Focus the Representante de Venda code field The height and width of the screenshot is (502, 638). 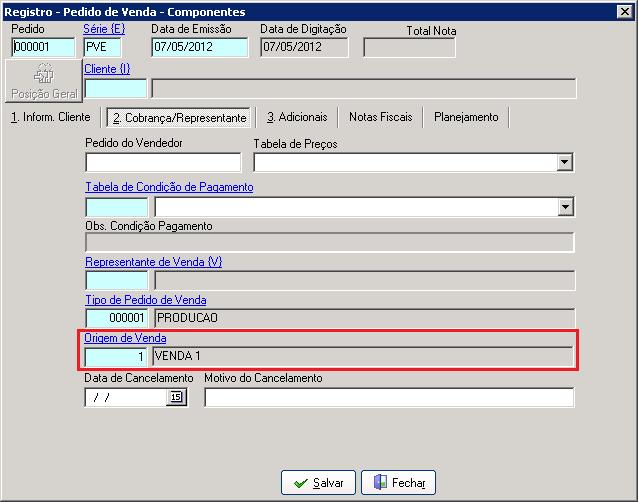[117, 280]
